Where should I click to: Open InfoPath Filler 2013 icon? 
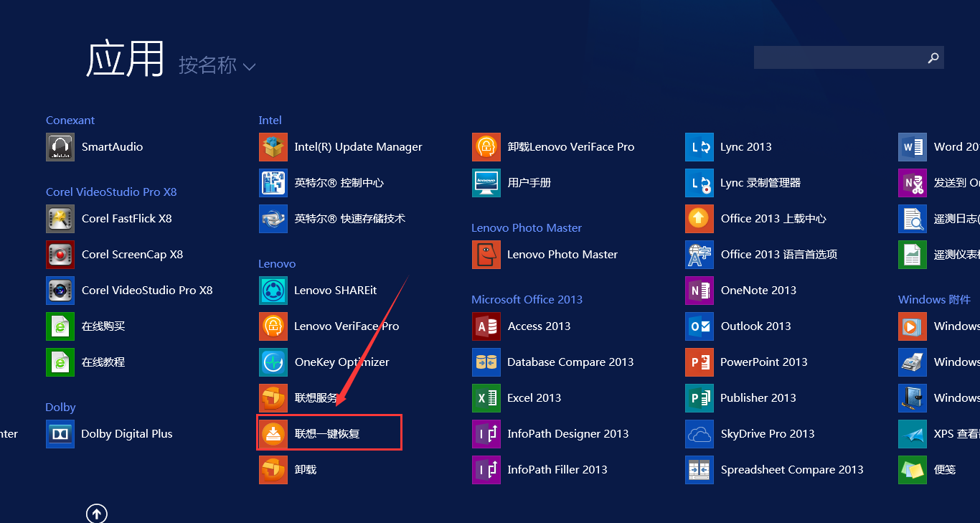pos(486,470)
